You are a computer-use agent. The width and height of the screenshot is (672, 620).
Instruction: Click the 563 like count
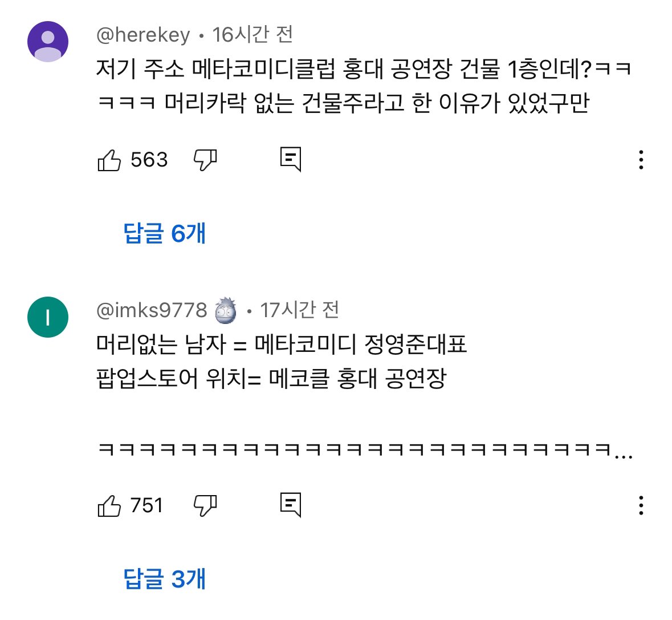pyautogui.click(x=149, y=160)
